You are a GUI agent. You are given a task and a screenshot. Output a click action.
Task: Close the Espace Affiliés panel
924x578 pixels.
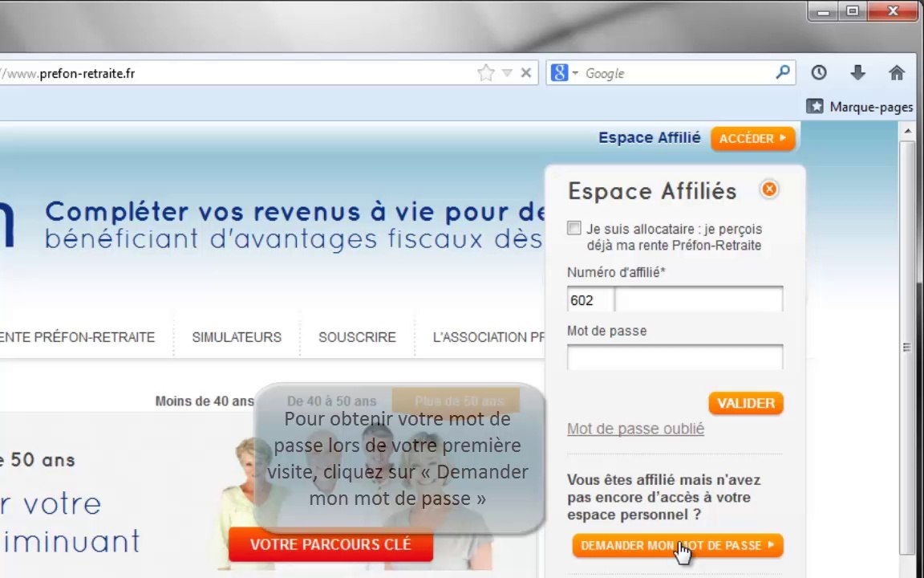[x=769, y=189]
